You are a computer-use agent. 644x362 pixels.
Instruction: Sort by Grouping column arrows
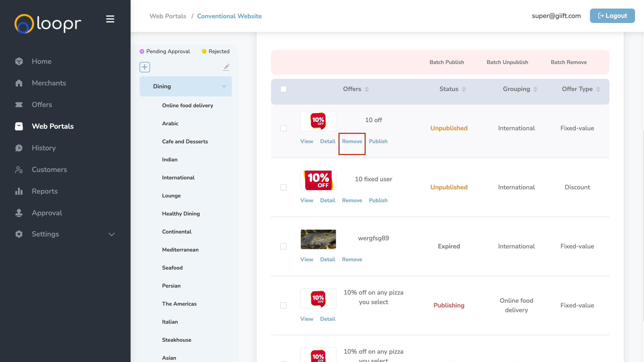535,89
